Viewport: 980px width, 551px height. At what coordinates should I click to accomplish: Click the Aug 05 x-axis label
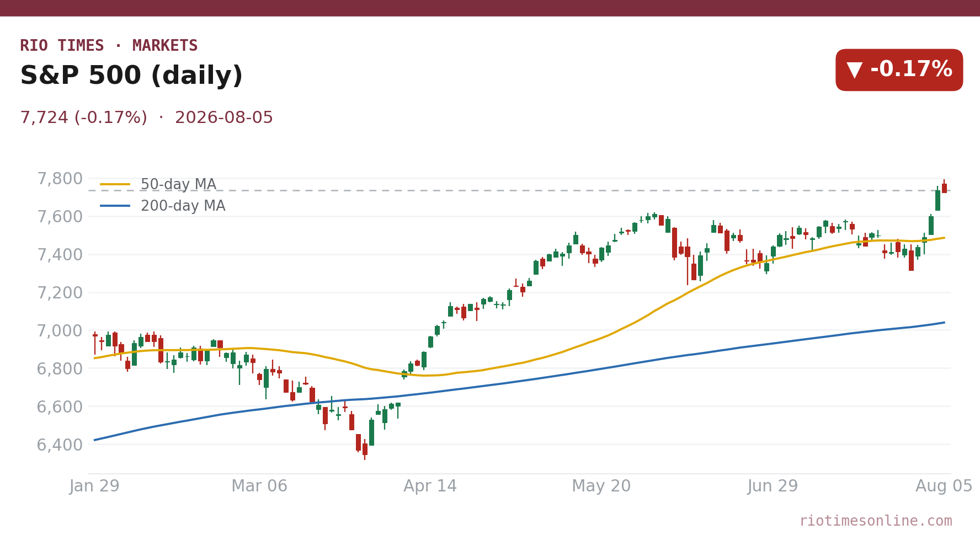pos(944,486)
